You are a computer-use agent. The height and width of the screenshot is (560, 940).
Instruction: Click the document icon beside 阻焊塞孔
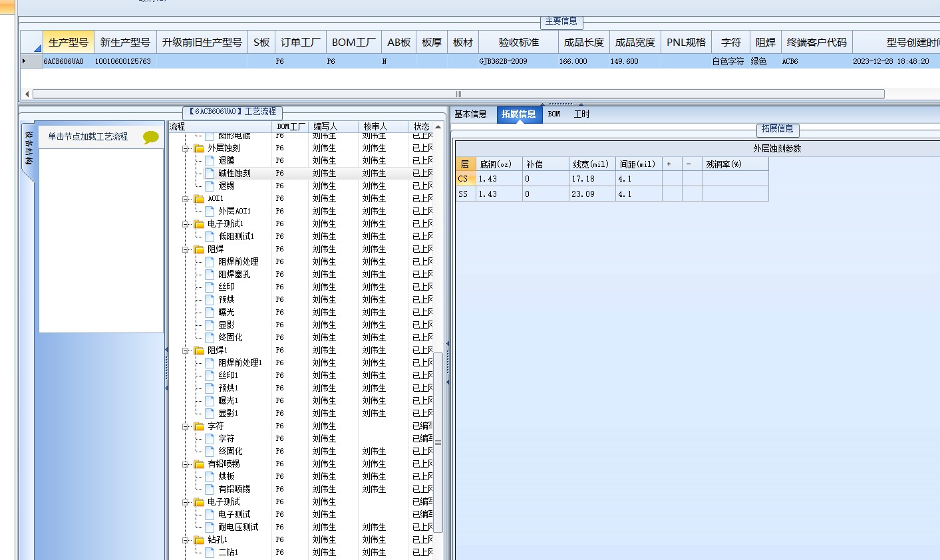(x=210, y=274)
